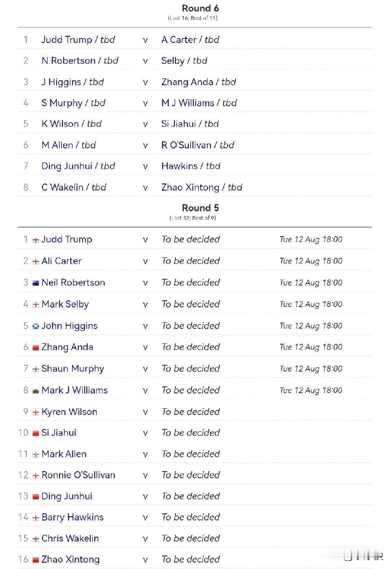Open Ronnie O'Sullivan player link in Round 5
This screenshot has width=392, height=569.
tap(78, 475)
